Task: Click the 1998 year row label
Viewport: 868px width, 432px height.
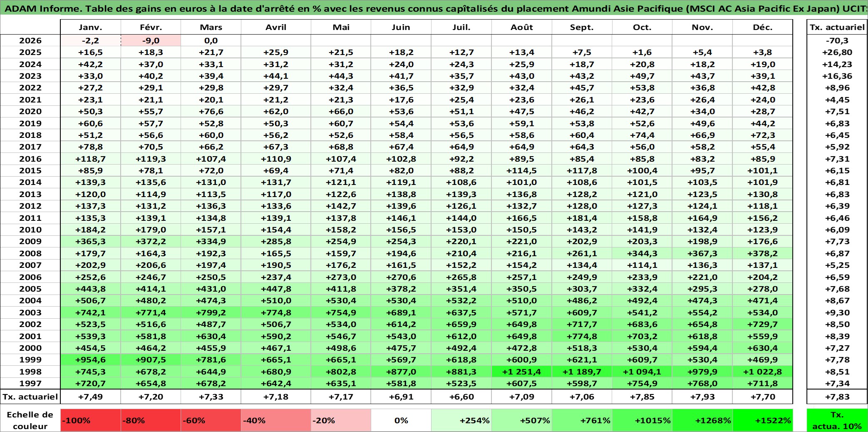Action: click(x=30, y=372)
